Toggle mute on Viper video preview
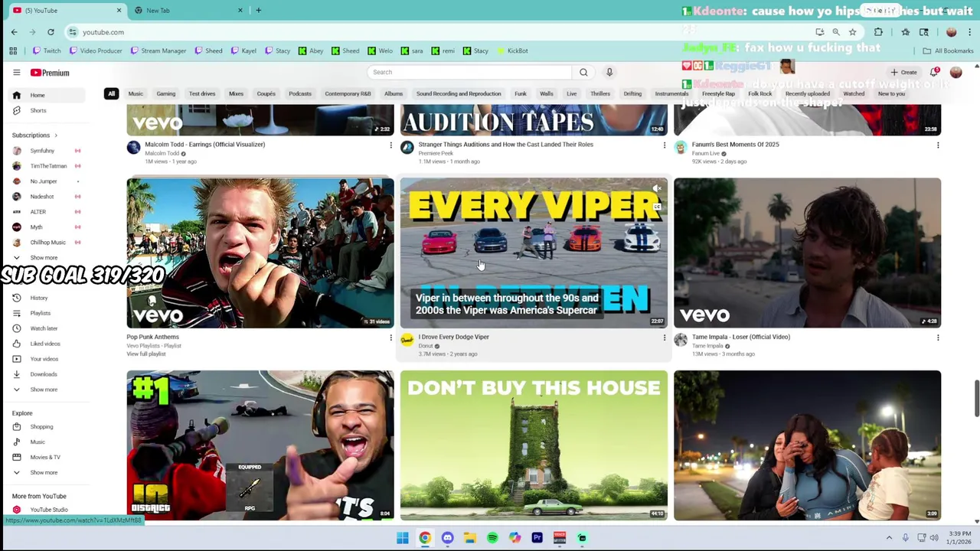This screenshot has height=551, width=980. [657, 189]
